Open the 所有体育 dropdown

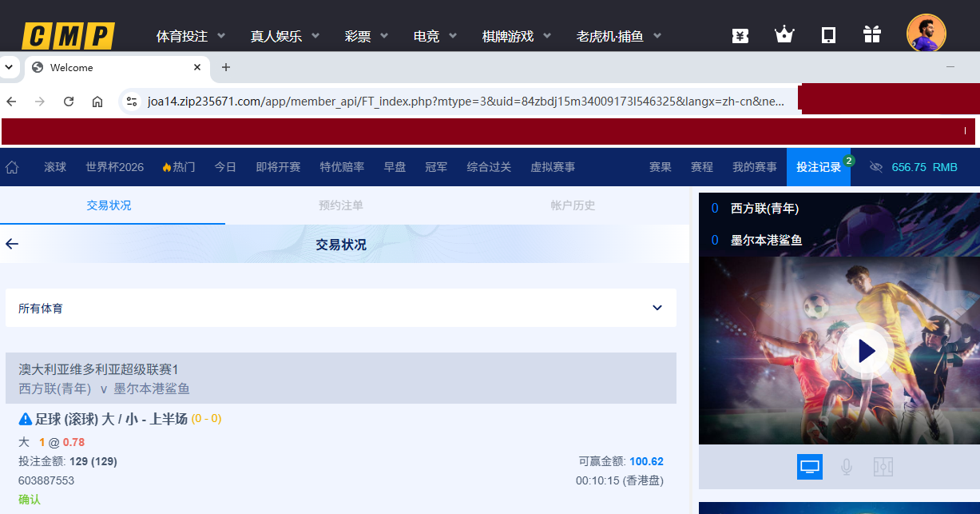(341, 308)
